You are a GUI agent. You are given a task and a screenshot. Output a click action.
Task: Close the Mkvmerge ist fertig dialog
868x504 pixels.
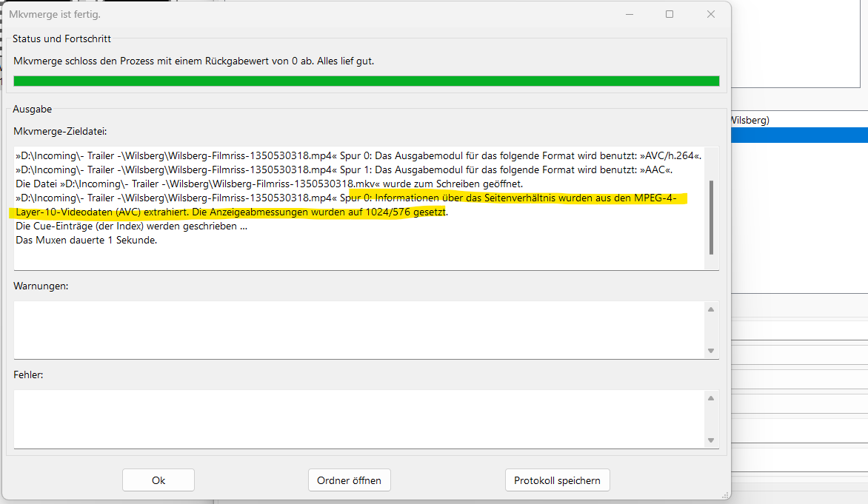pyautogui.click(x=711, y=14)
